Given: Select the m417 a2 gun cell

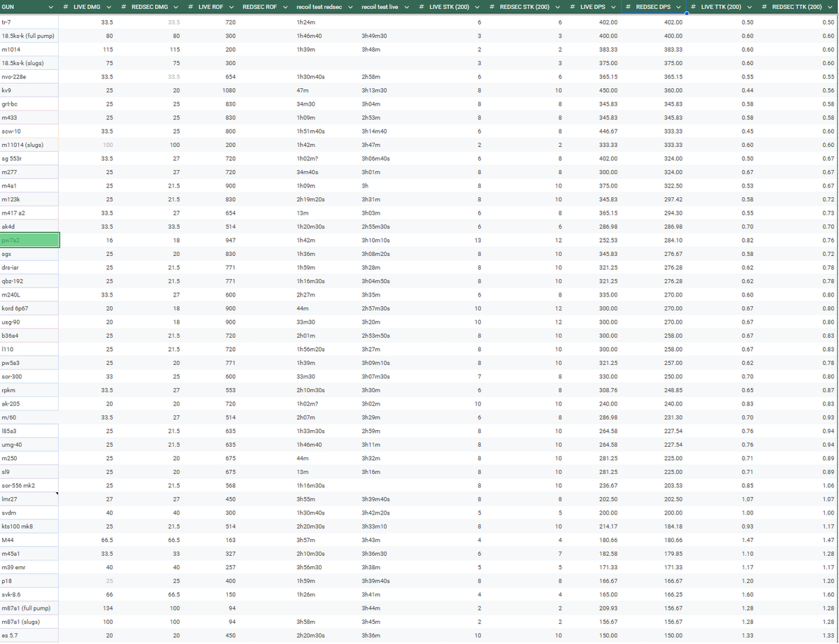Looking at the screenshot, I should [x=29, y=213].
